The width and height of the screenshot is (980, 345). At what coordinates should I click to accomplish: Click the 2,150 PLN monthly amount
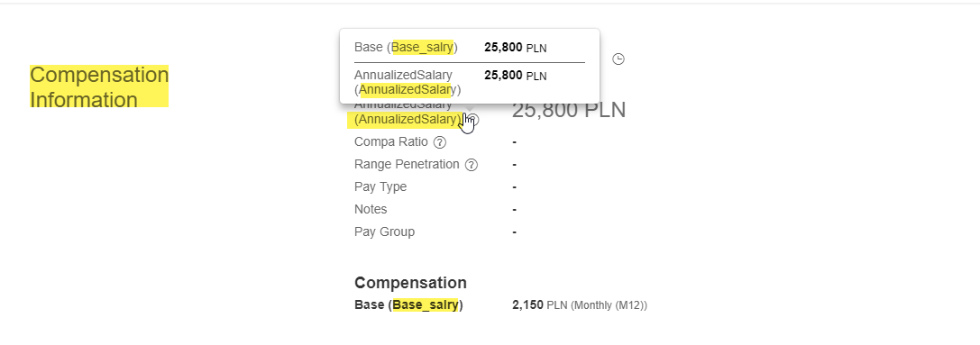(580, 305)
